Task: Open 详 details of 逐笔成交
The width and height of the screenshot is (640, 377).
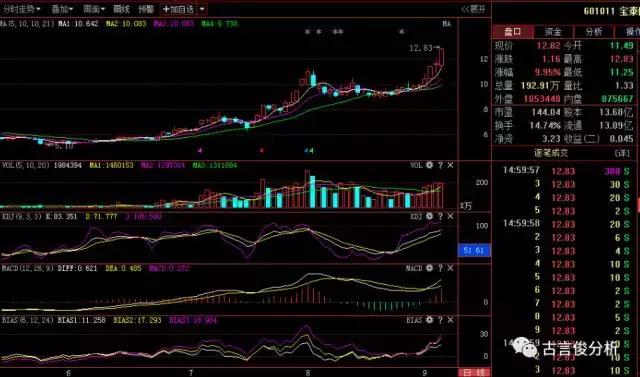Action: coord(622,153)
